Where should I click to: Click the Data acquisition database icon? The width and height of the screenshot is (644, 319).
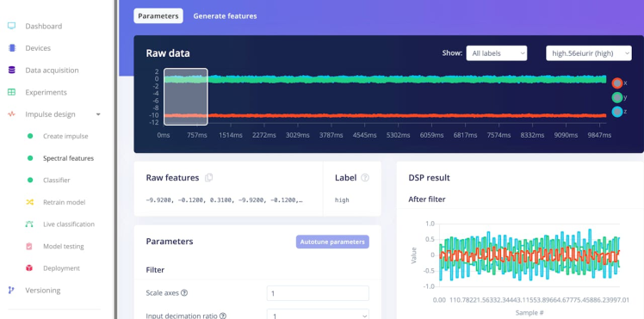tap(11, 71)
